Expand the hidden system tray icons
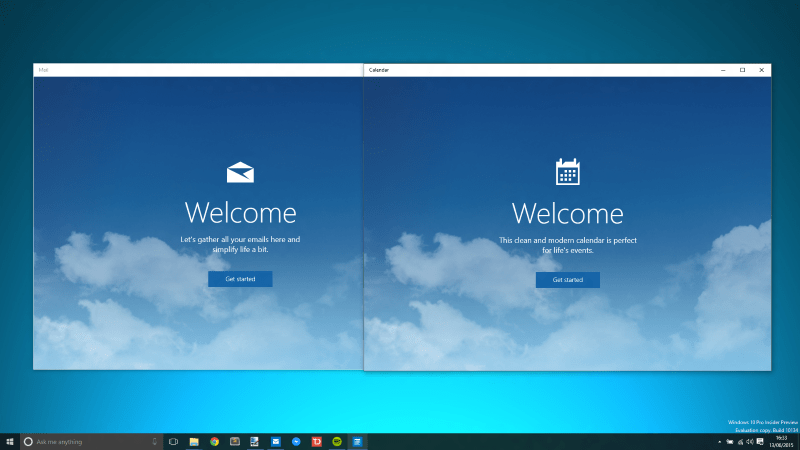This screenshot has width=800, height=450. (x=720, y=441)
